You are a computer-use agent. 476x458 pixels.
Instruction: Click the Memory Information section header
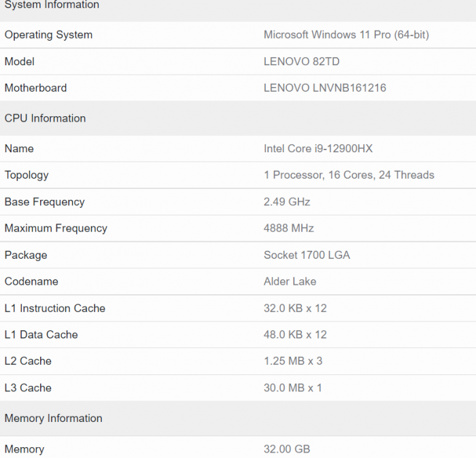point(53,419)
